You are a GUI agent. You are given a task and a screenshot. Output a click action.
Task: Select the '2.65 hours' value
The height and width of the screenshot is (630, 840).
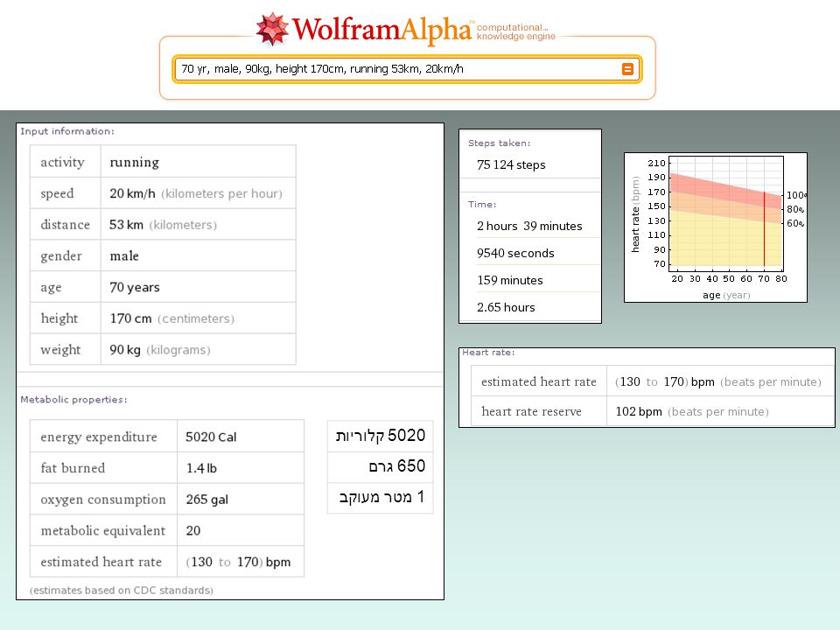506,307
